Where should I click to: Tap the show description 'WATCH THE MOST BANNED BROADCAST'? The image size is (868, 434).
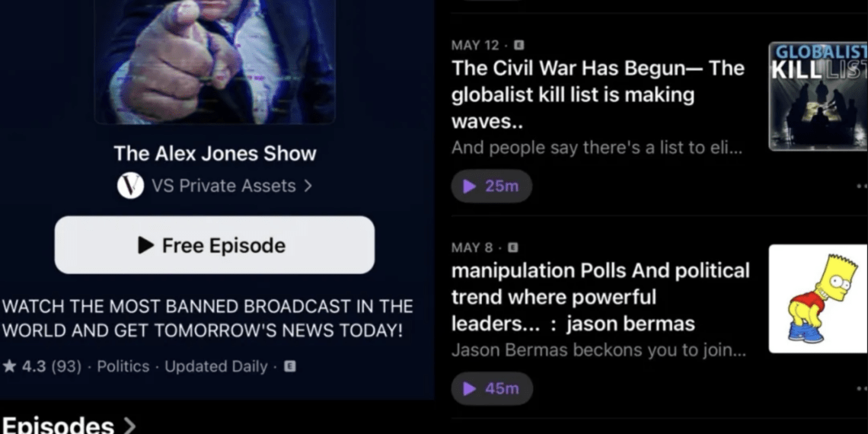click(x=208, y=318)
